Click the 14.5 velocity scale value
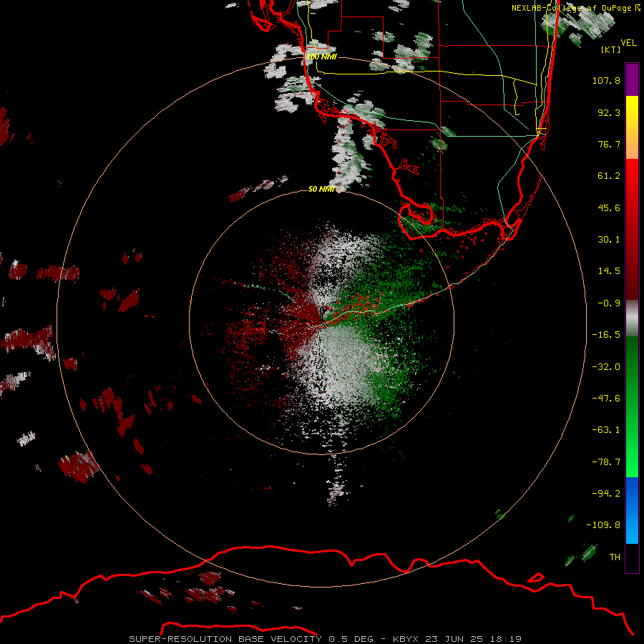 click(609, 271)
